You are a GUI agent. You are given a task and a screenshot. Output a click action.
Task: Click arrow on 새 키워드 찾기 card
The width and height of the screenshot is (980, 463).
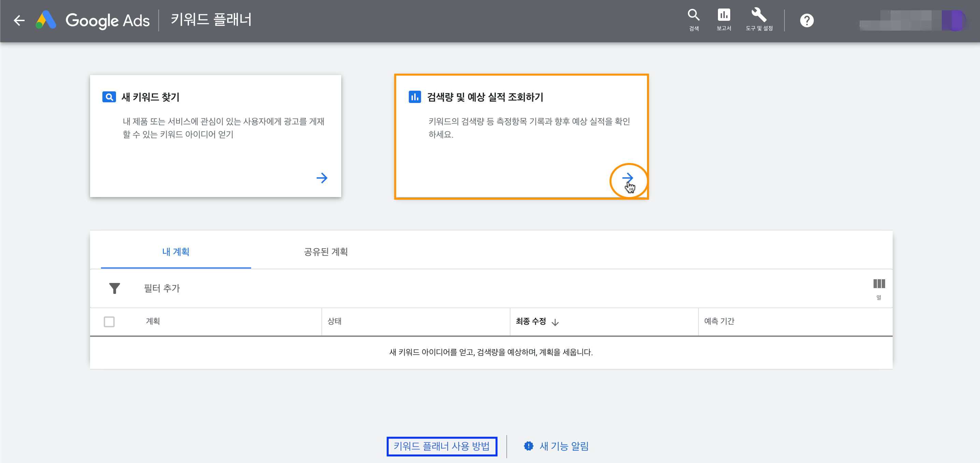pyautogui.click(x=322, y=178)
